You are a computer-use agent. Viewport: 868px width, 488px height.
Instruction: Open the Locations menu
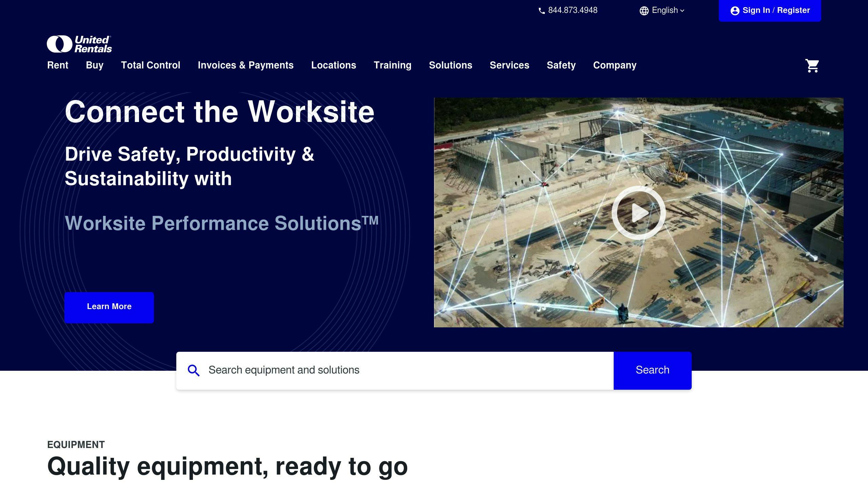(334, 65)
